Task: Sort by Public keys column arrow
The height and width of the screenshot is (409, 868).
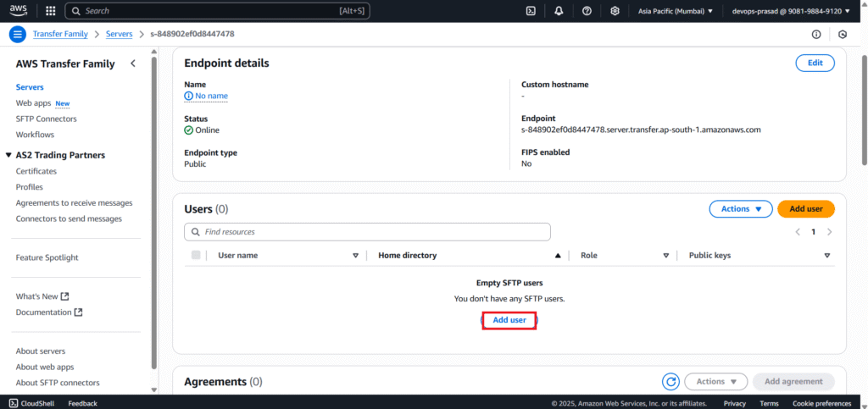Action: pyautogui.click(x=827, y=256)
